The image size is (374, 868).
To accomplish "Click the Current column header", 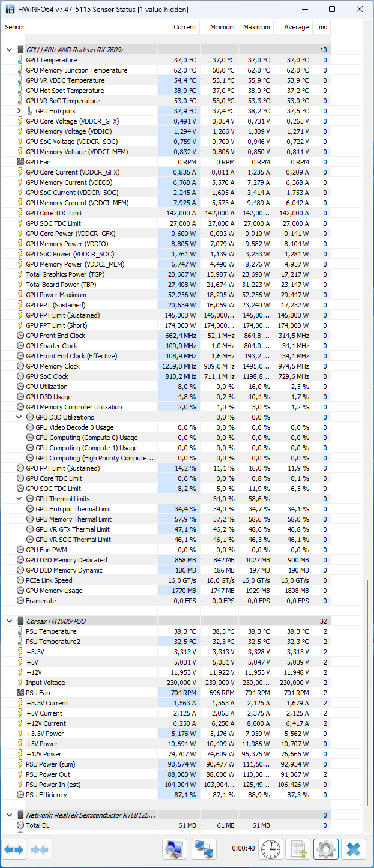I will pyautogui.click(x=178, y=27).
